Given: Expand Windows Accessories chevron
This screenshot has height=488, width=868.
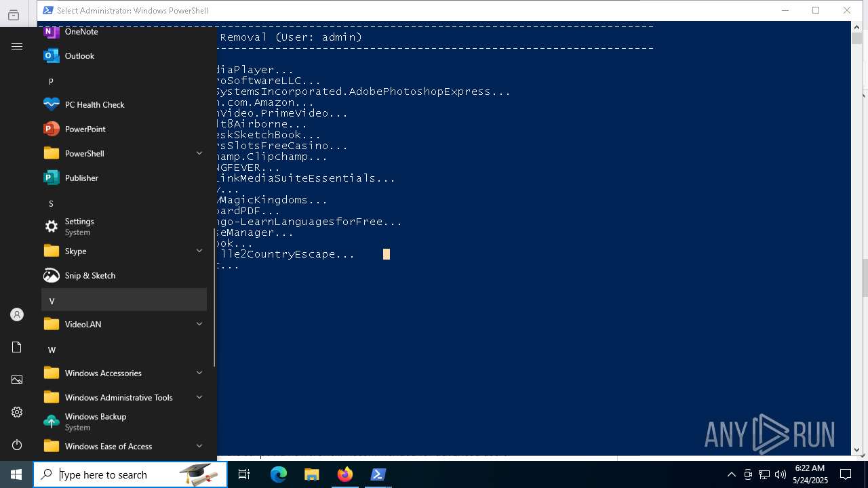Looking at the screenshot, I should click(199, 373).
